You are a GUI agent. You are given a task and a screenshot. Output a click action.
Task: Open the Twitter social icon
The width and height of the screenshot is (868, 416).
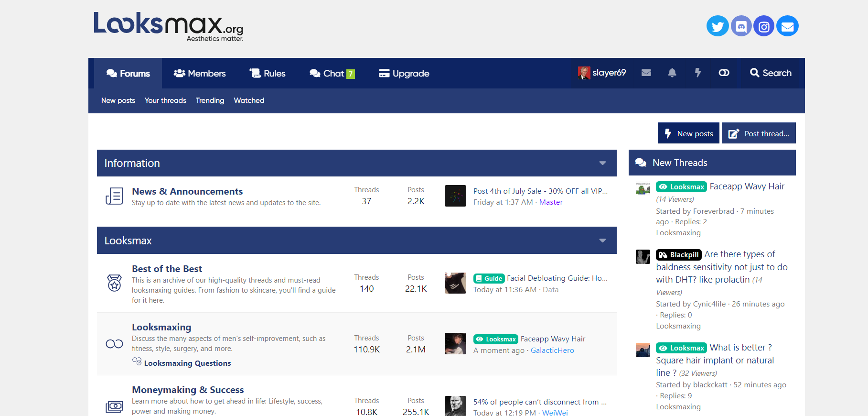[x=718, y=26]
